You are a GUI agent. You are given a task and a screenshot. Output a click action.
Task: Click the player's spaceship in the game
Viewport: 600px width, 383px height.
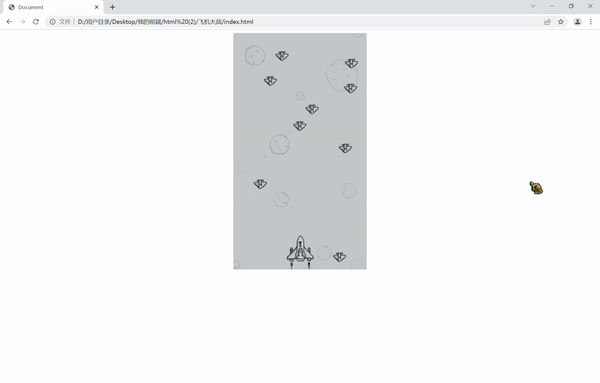[300, 252]
